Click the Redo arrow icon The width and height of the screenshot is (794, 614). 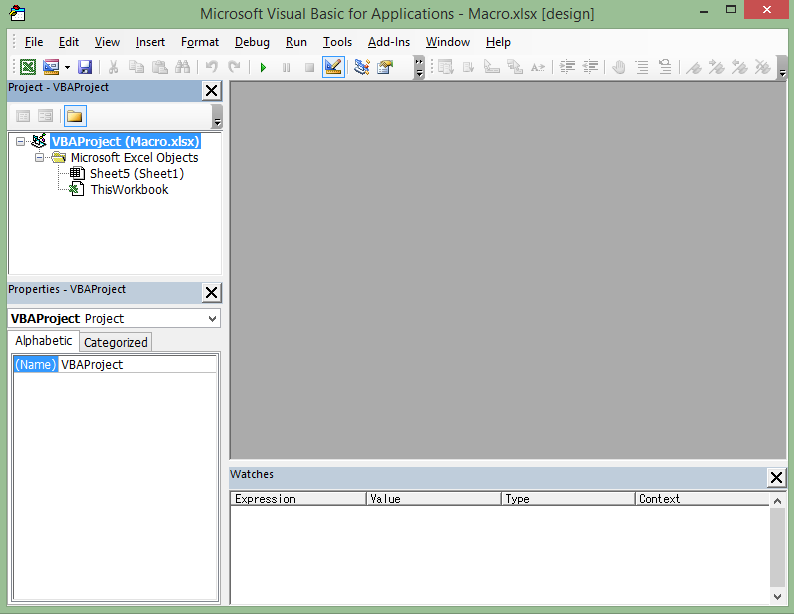tap(234, 67)
